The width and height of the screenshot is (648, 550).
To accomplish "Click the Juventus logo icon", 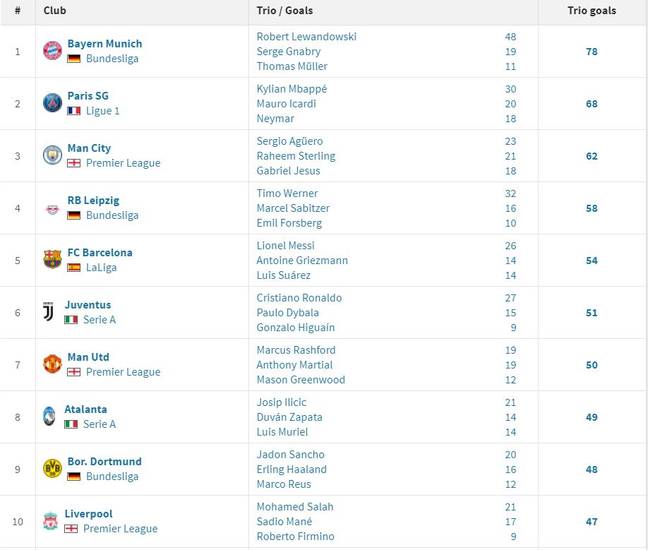I will (48, 312).
